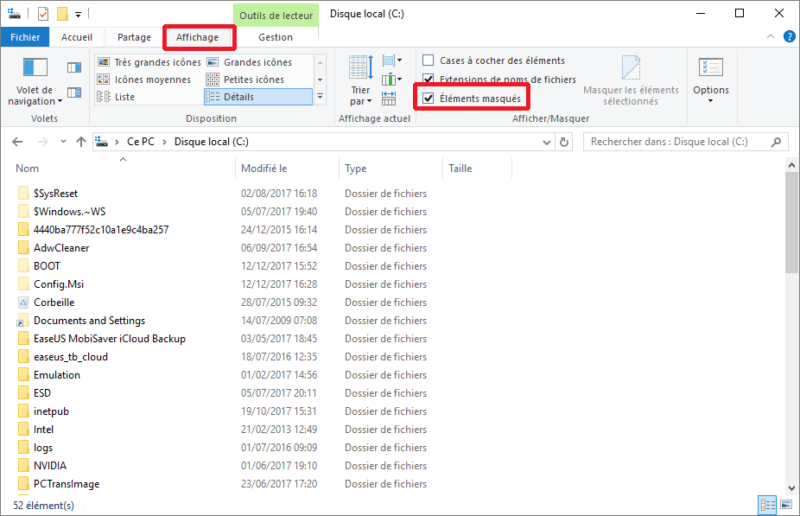Switch to the Partage tab
This screenshot has height=516, width=800.
click(134, 37)
